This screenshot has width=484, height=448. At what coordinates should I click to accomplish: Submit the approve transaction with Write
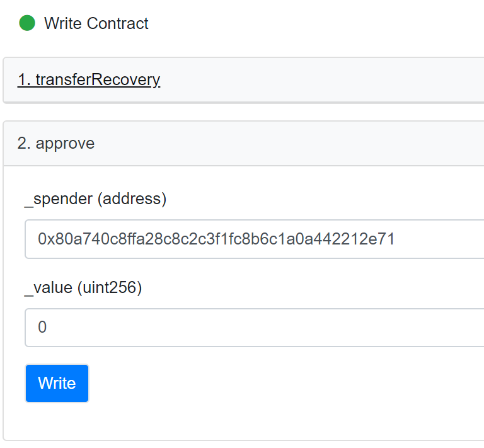57,383
